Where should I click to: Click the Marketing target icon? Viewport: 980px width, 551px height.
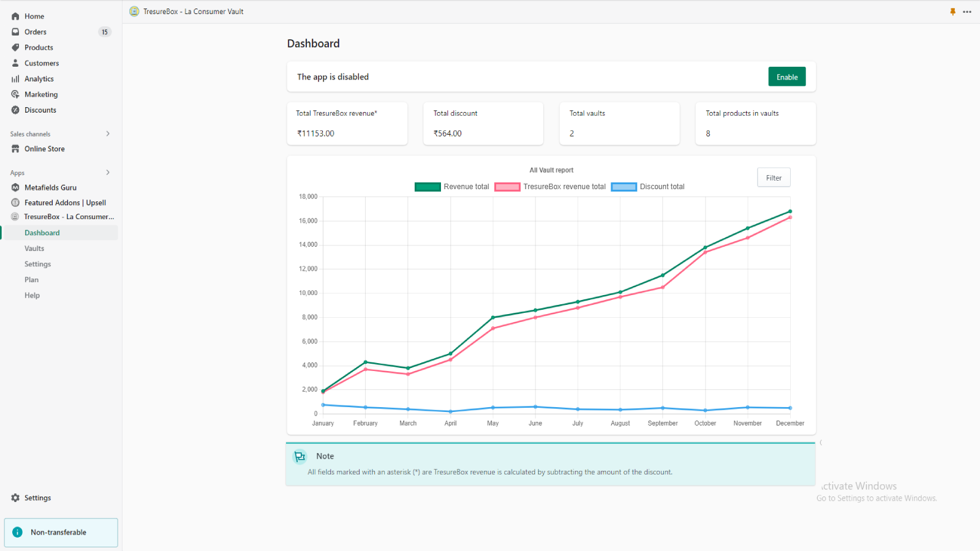click(15, 94)
